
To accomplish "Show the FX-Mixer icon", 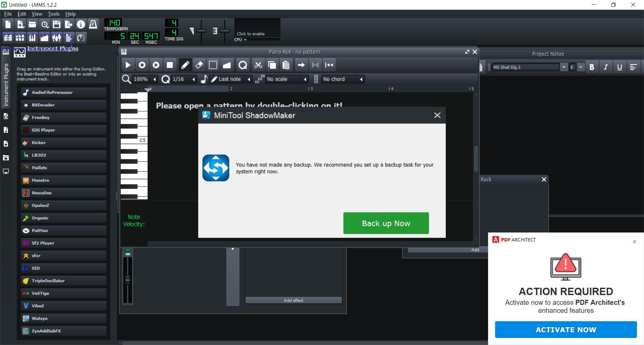I will pyautogui.click(x=57, y=38).
